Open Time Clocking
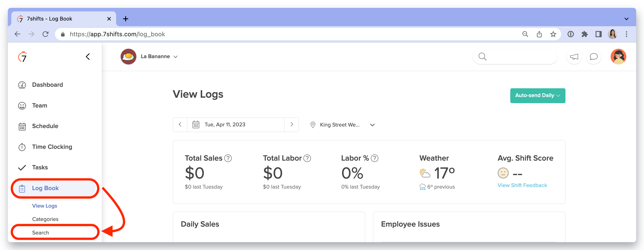644x250 pixels. tap(52, 147)
